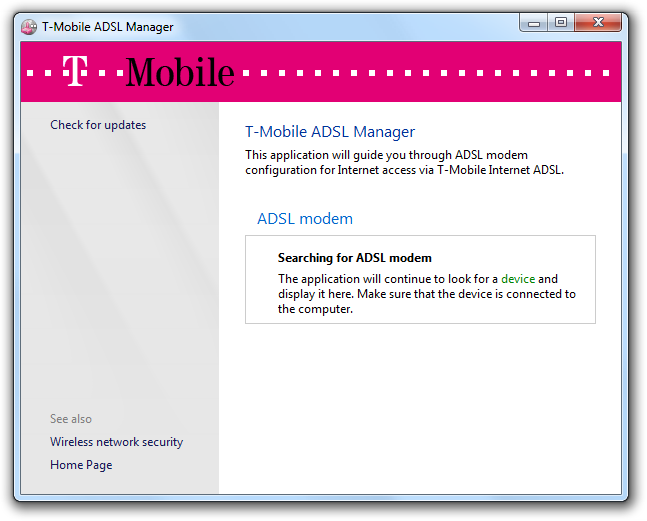
Task: Click the Searching for ADSL modem title
Action: point(354,258)
